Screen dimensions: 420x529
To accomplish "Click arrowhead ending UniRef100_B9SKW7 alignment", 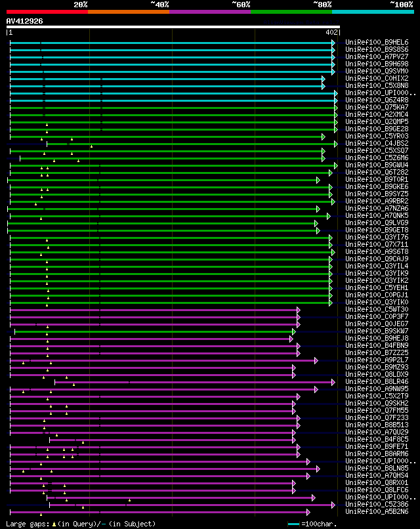I will click(x=293, y=331).
